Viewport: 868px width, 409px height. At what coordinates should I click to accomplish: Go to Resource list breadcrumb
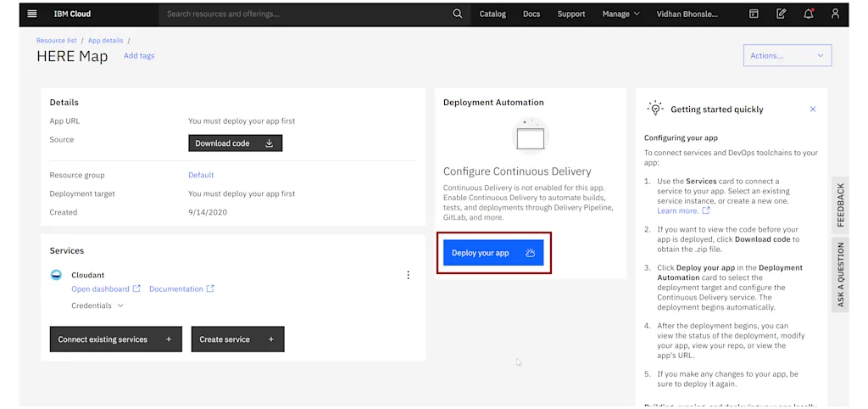[x=57, y=41]
